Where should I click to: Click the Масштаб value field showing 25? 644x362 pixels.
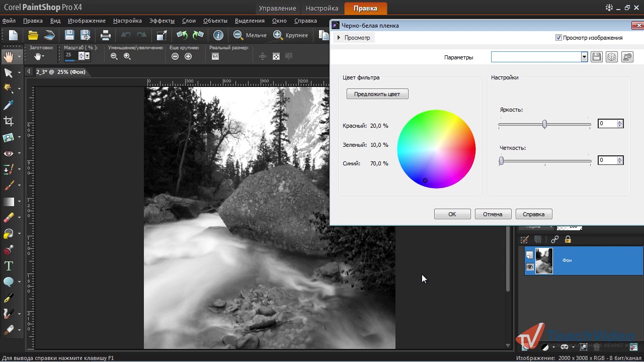coord(71,56)
